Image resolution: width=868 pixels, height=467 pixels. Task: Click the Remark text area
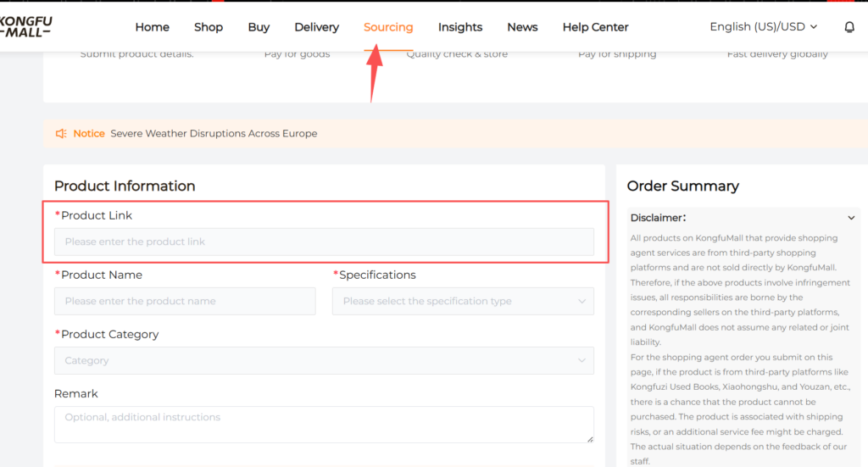324,424
